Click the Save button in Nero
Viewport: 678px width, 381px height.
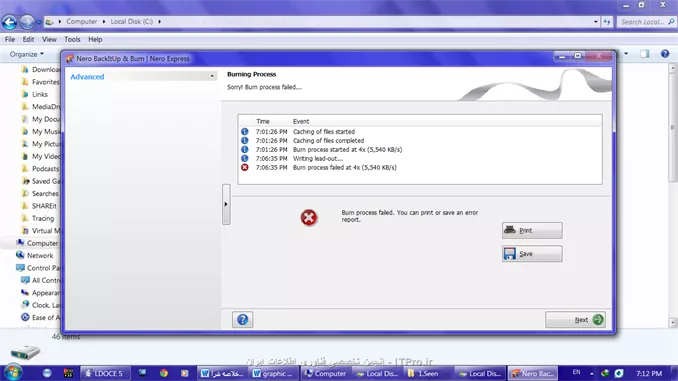point(532,254)
